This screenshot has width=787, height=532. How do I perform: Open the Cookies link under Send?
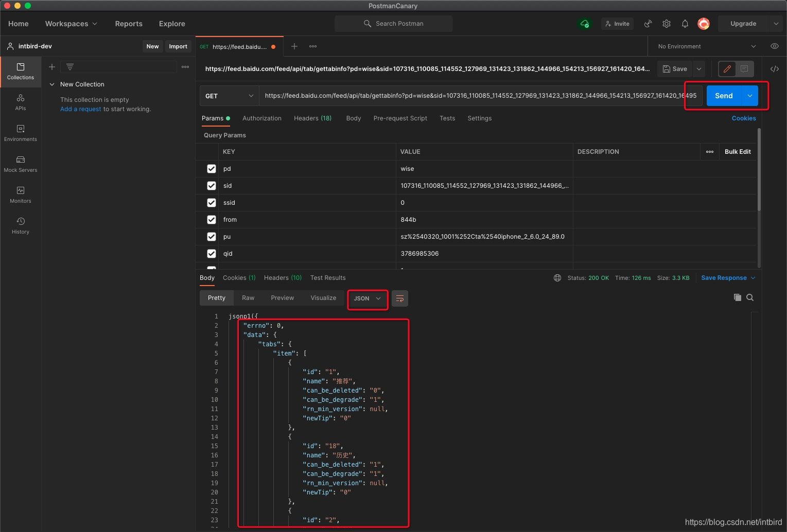[x=744, y=118]
